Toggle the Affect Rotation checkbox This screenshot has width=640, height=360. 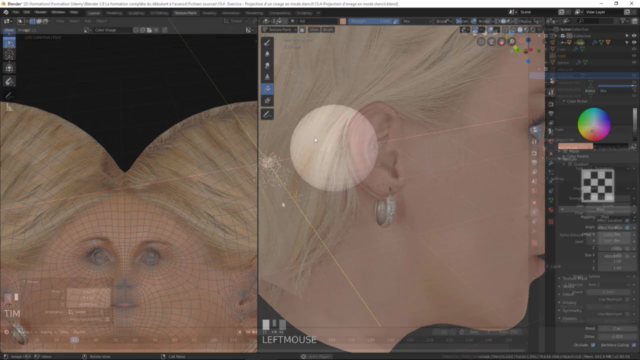coord(627,227)
